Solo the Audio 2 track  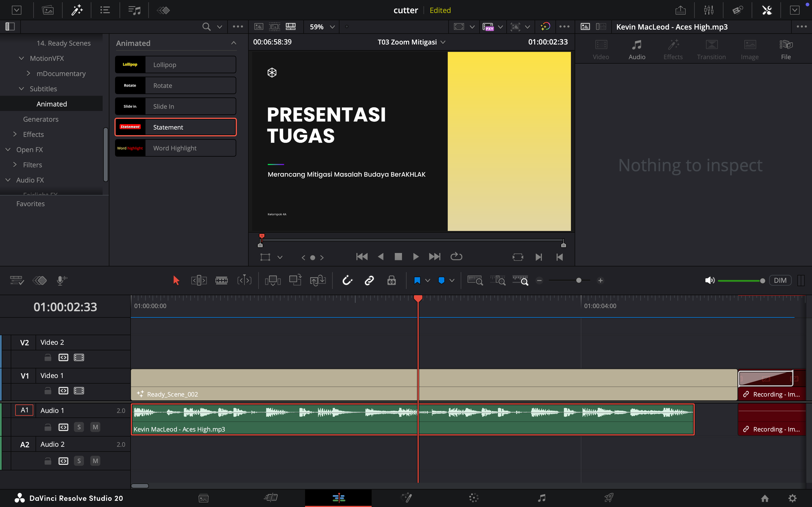tap(79, 461)
